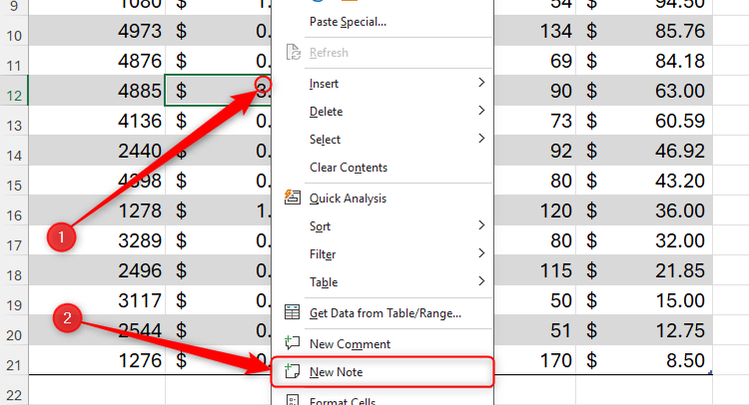Select row header 17
Image resolution: width=749 pixels, height=405 pixels.
click(14, 240)
